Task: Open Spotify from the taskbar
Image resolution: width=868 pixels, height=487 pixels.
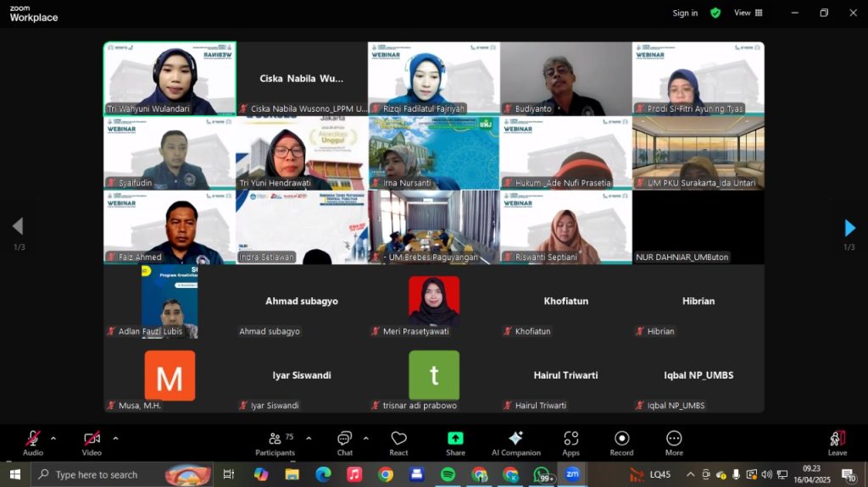Action: pyautogui.click(x=448, y=474)
